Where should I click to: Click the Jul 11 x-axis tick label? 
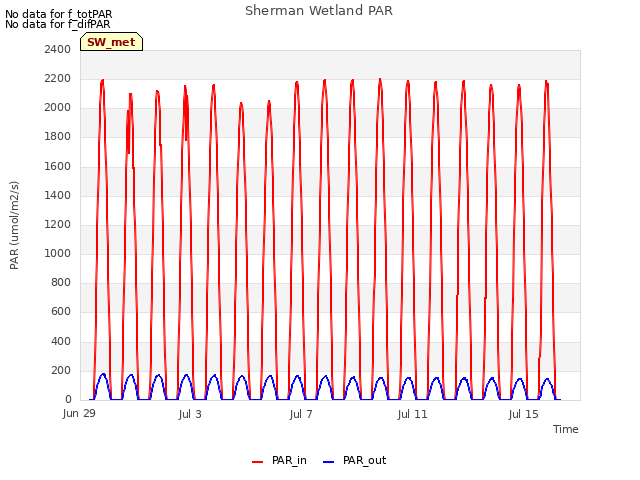(412, 414)
